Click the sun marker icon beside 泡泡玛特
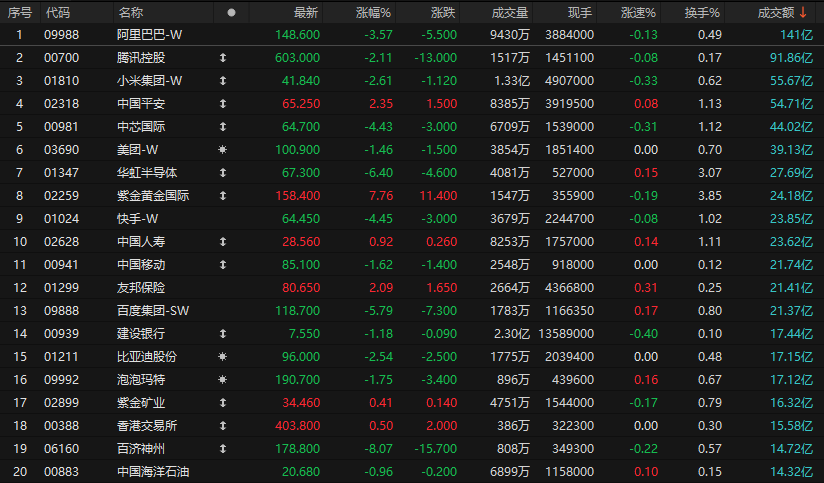824x483 pixels. [223, 379]
